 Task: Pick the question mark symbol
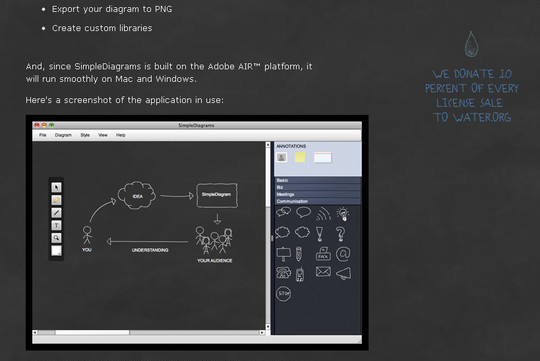[x=340, y=234]
